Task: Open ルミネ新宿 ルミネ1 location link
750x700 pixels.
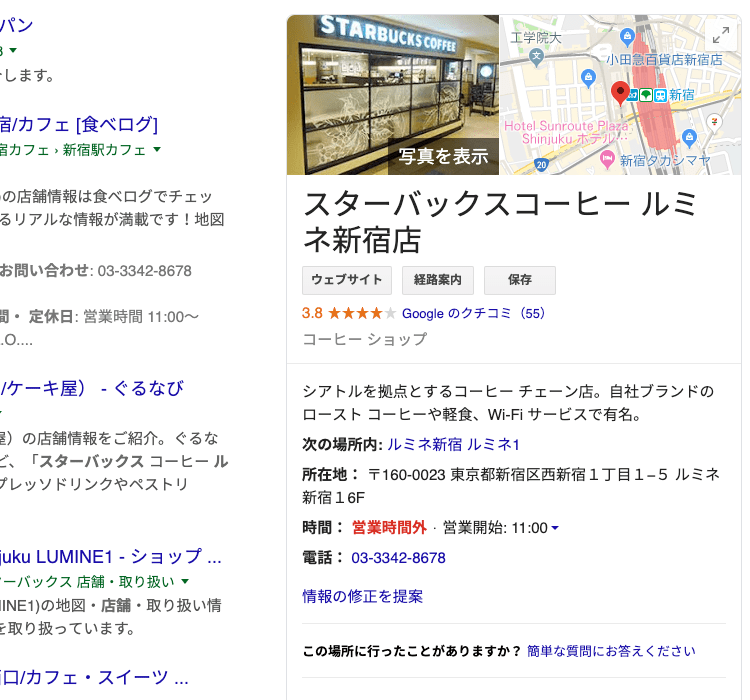Action: click(x=453, y=444)
